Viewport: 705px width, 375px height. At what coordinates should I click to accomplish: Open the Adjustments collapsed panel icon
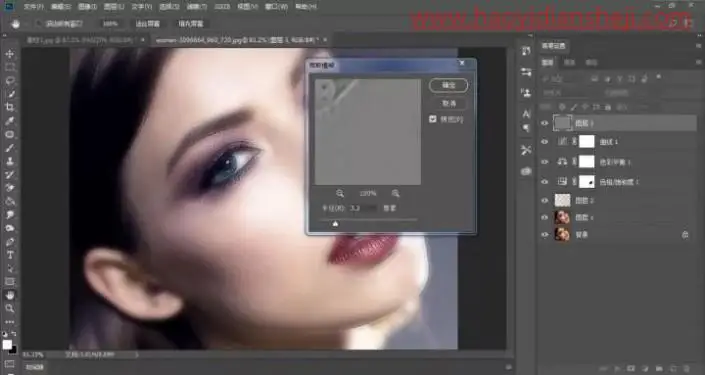click(x=526, y=72)
